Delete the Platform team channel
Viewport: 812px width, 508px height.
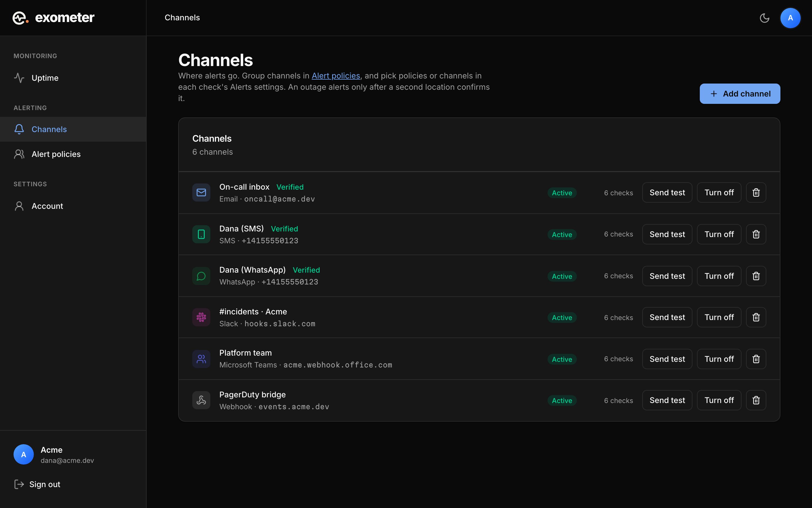(756, 359)
